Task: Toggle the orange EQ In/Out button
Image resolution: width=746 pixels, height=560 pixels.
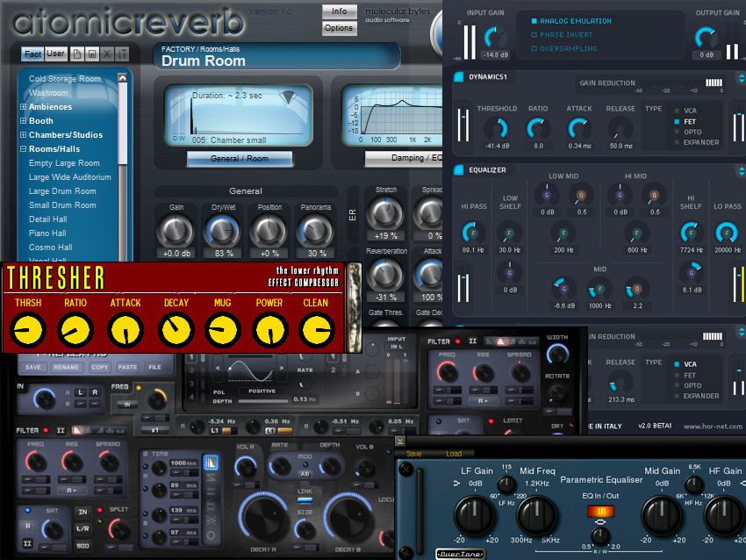Action: pyautogui.click(x=601, y=512)
